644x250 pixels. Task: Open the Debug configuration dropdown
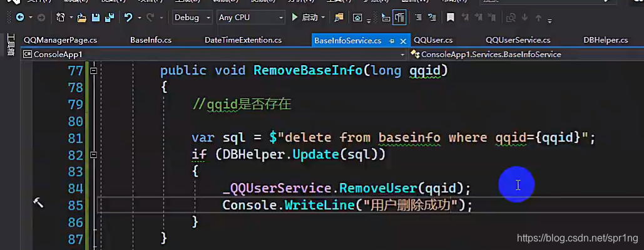point(192,18)
